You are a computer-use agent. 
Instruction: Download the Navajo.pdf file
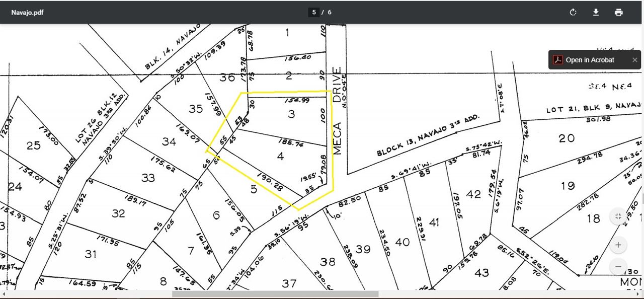[x=596, y=13]
